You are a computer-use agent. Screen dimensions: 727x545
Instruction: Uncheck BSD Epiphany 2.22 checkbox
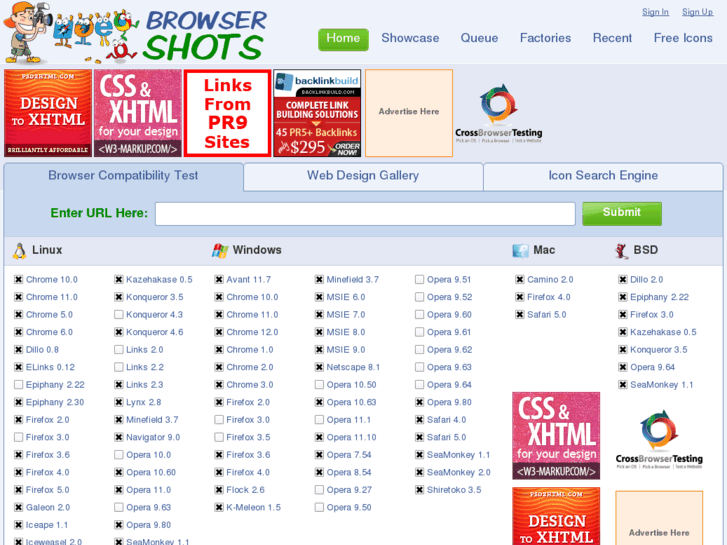tap(623, 297)
